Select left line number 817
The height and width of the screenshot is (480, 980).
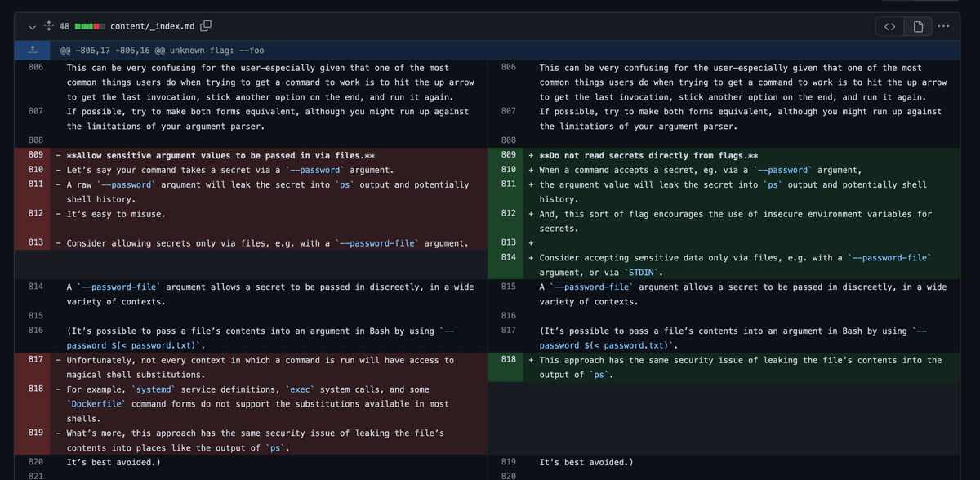click(35, 360)
